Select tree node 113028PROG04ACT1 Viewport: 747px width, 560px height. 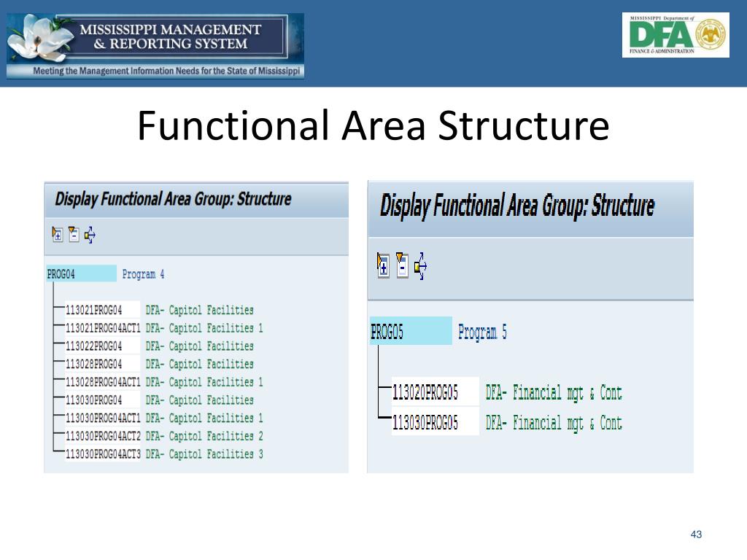[102, 382]
